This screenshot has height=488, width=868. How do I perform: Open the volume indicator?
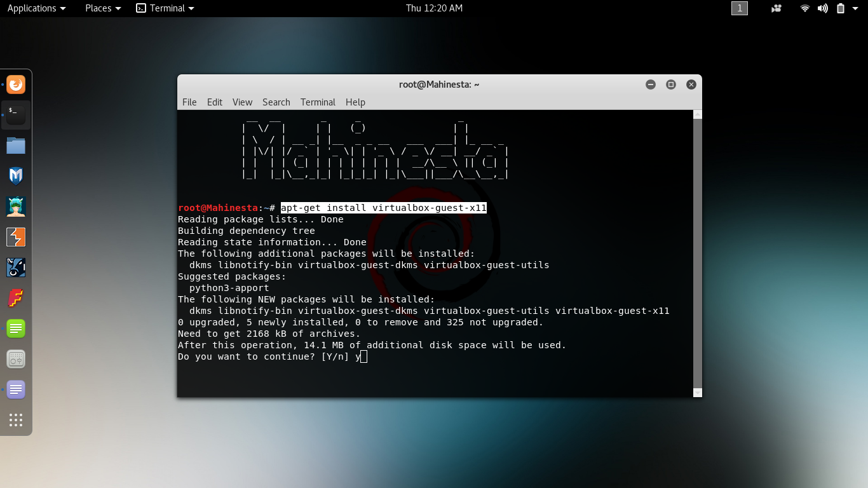coord(823,8)
